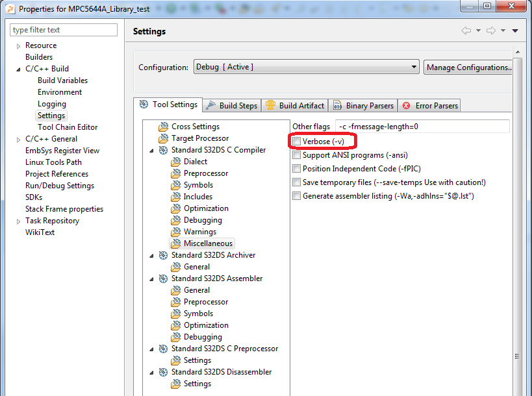Open Tool Chain Editor page
The image size is (532, 396).
click(68, 127)
